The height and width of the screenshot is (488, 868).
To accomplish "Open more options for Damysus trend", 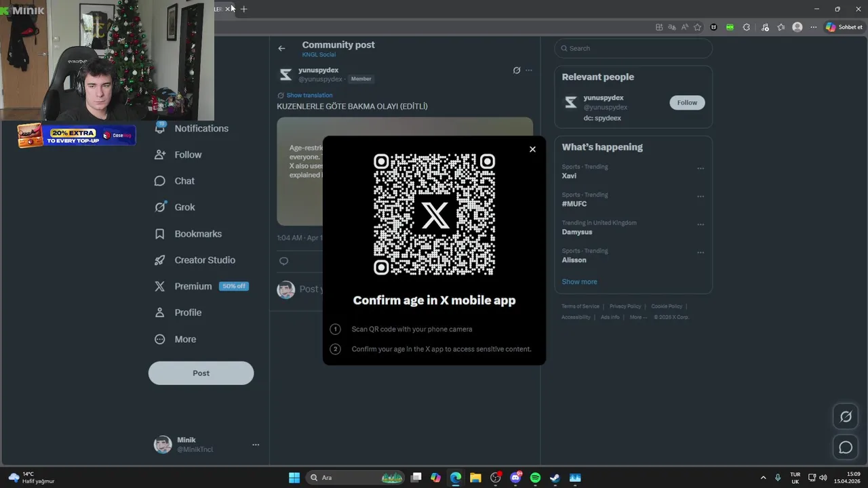I will (x=701, y=224).
